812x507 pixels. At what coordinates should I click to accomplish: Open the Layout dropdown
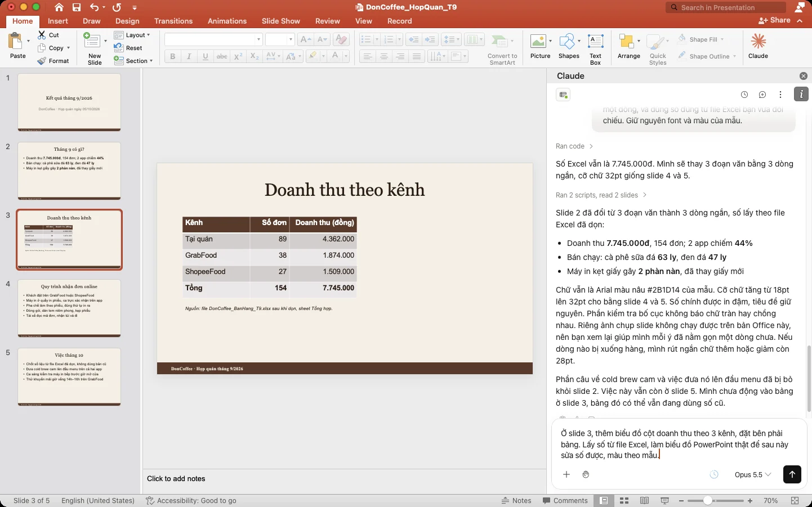point(132,35)
